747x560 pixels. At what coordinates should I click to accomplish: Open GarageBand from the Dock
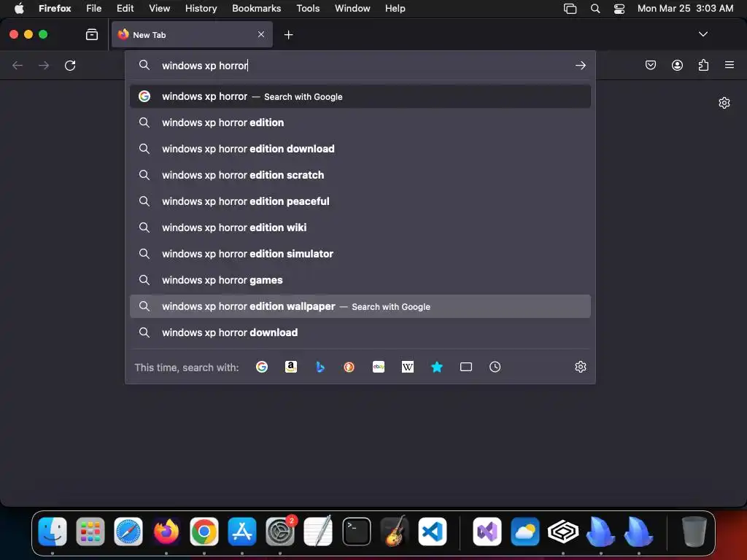click(x=395, y=531)
